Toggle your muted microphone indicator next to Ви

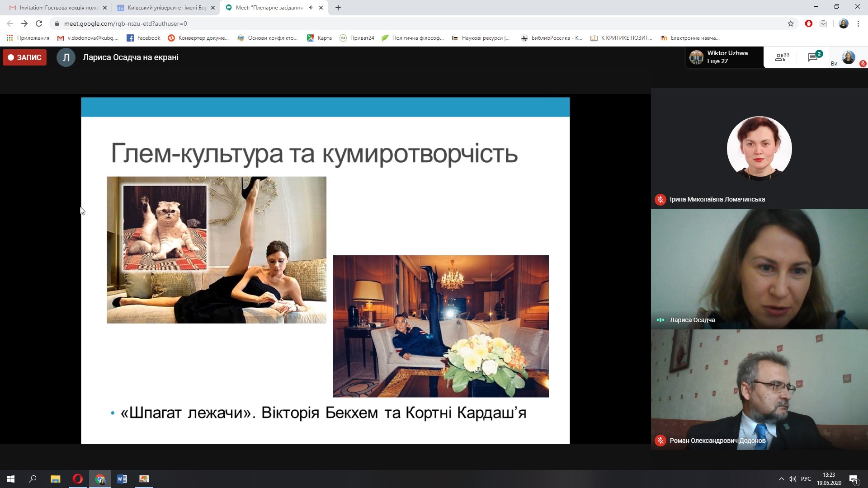pyautogui.click(x=863, y=64)
